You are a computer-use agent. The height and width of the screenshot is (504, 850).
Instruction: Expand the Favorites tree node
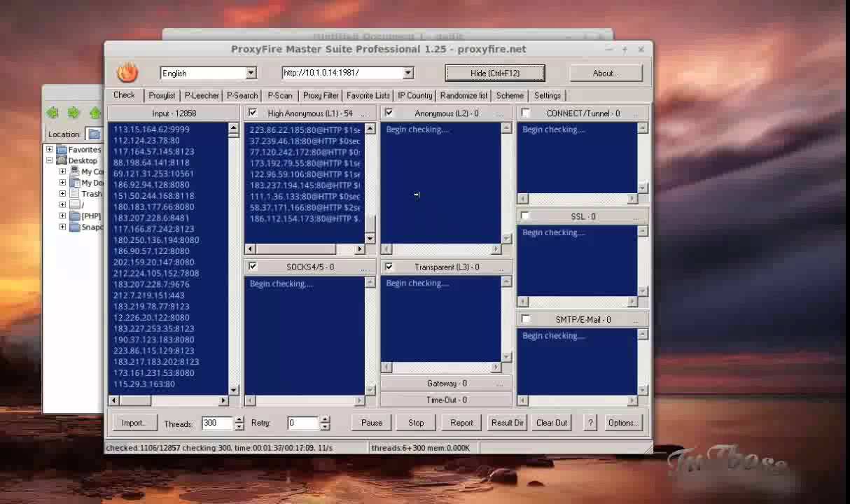tap(50, 149)
